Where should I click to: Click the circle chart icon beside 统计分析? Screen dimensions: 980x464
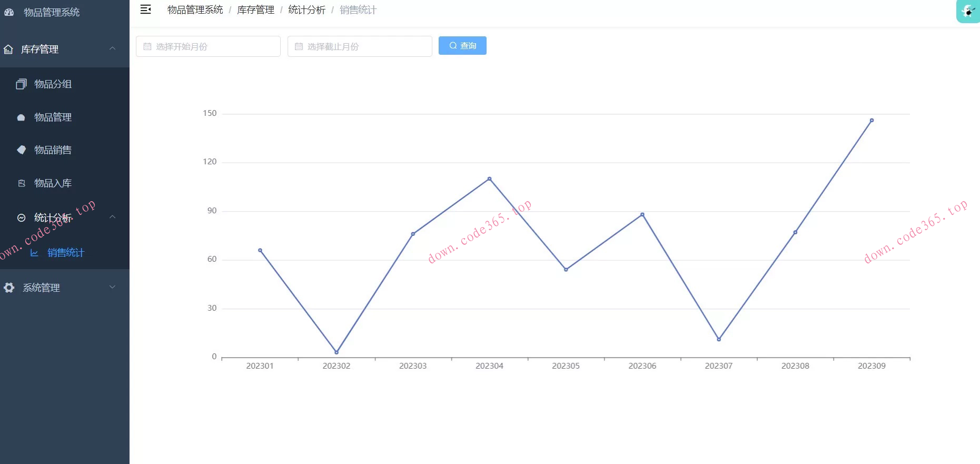(22, 218)
